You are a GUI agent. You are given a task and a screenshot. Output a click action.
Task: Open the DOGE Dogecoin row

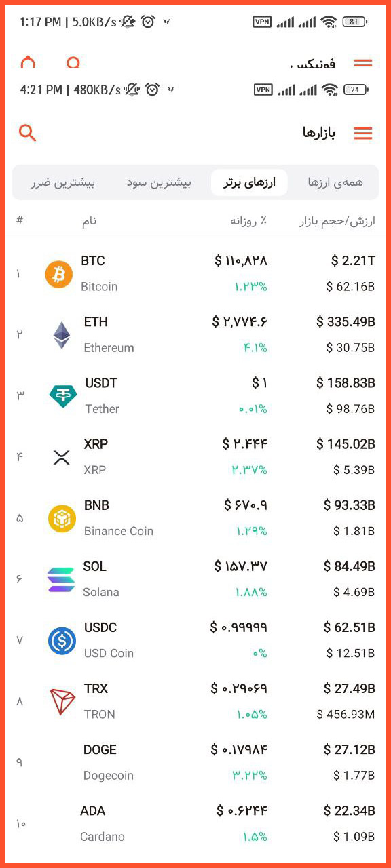195,762
